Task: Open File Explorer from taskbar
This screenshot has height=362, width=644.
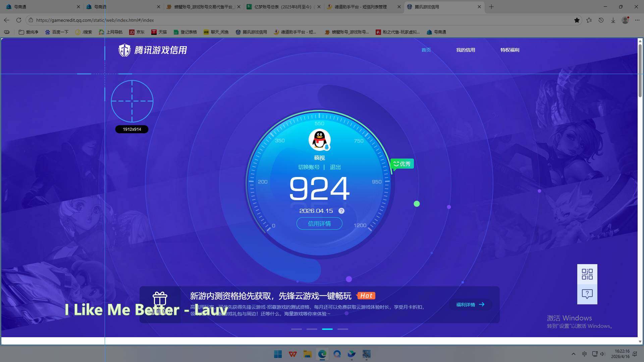Action: pyautogui.click(x=308, y=354)
